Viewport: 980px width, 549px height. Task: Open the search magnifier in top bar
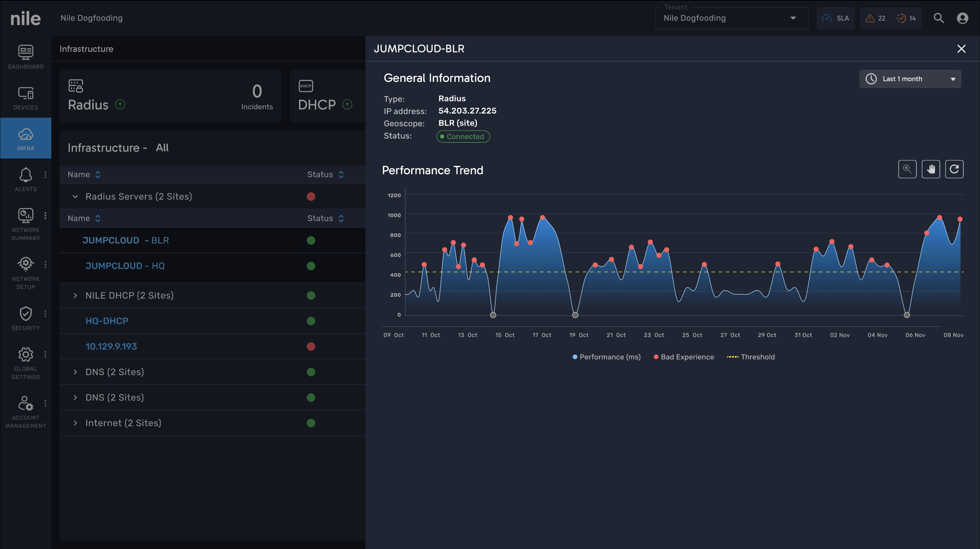click(x=939, y=18)
